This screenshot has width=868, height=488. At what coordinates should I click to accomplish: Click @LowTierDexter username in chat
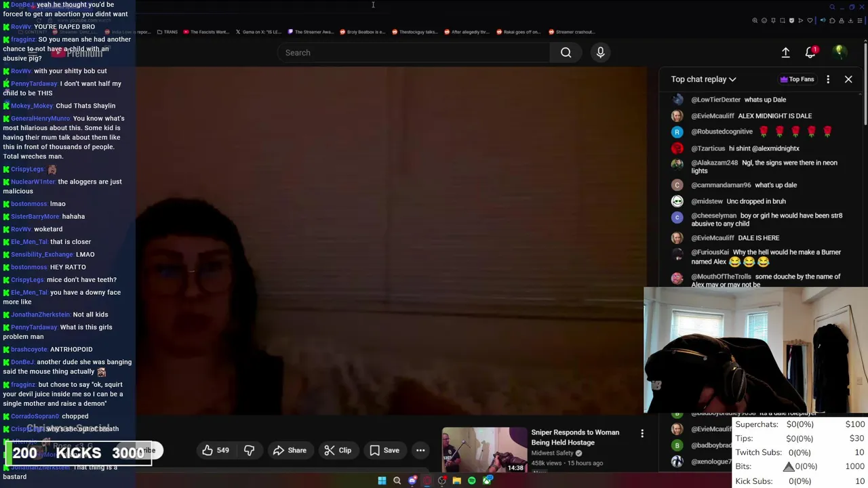tap(715, 100)
